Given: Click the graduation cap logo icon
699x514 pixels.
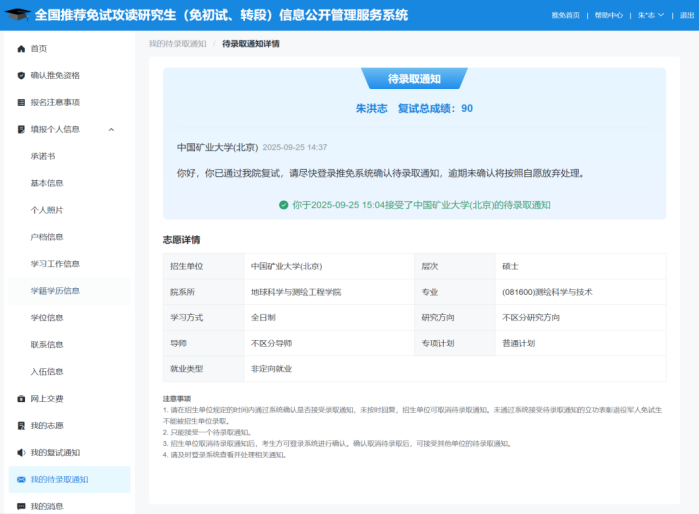Looking at the screenshot, I should (x=19, y=15).
